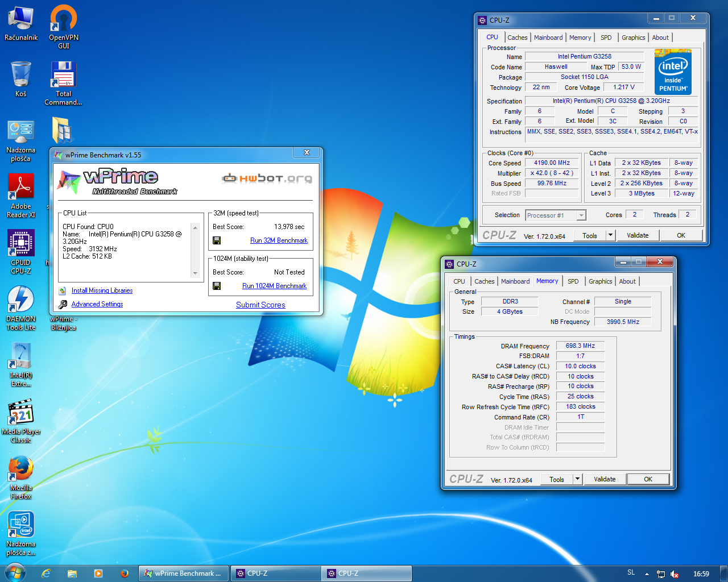Click the SL language indicator in tray
This screenshot has height=582, width=728.
[631, 572]
